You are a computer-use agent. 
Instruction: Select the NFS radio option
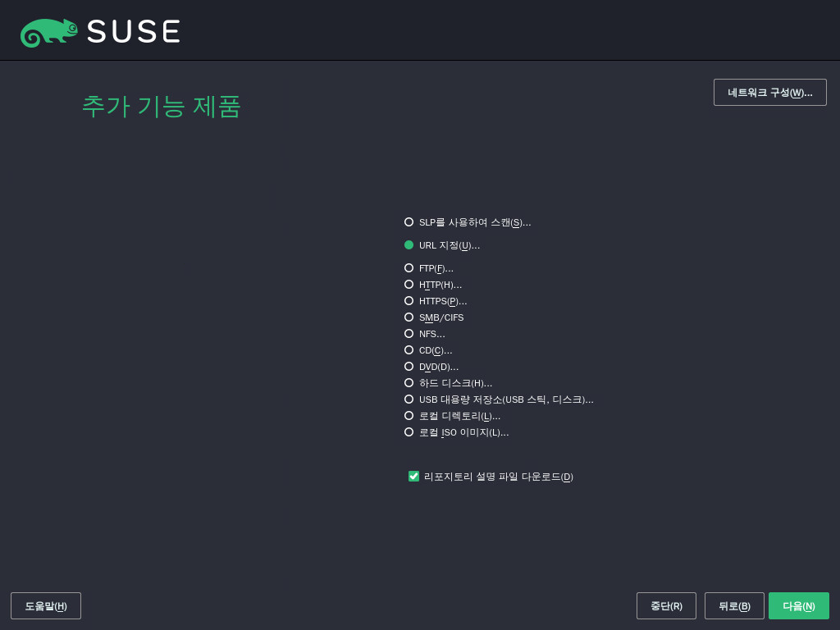point(409,334)
